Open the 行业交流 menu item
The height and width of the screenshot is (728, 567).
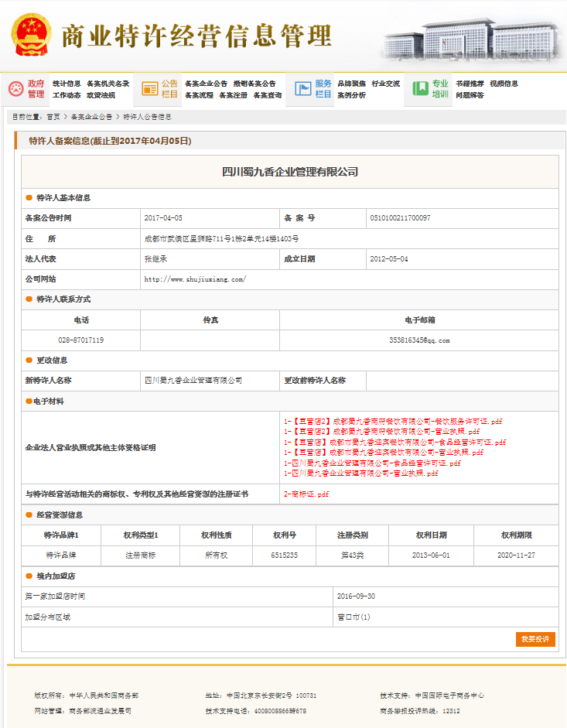point(386,84)
